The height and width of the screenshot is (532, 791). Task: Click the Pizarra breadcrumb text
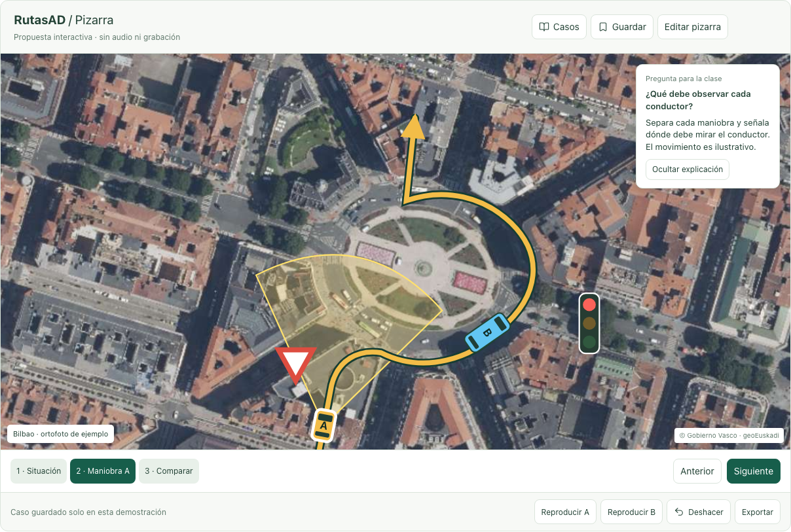pyautogui.click(x=94, y=21)
